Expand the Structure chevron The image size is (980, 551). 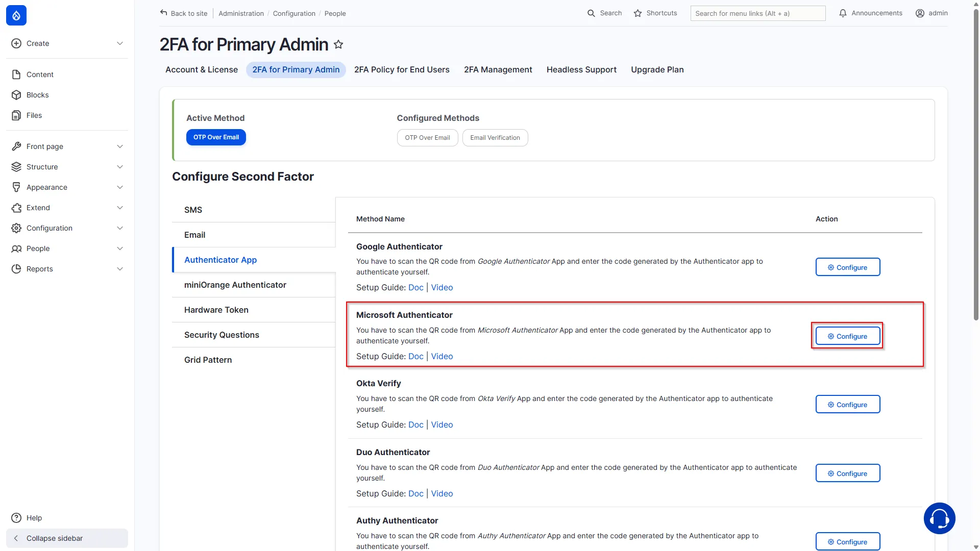(x=120, y=167)
